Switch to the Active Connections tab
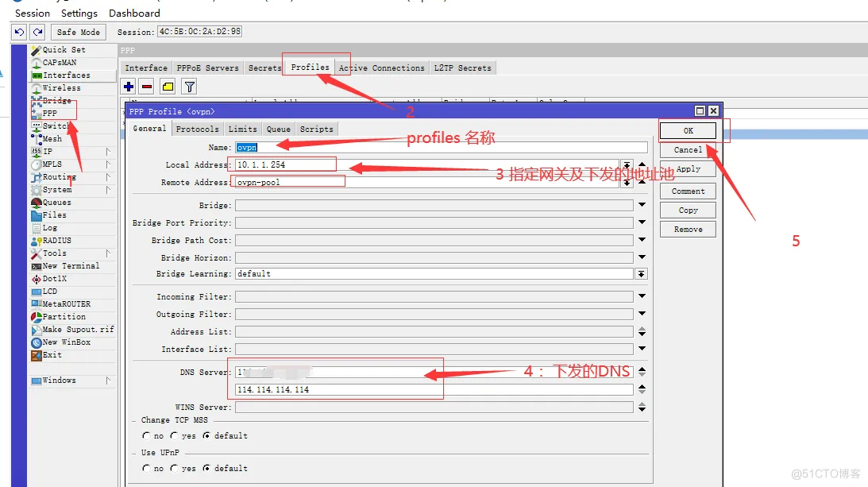The height and width of the screenshot is (487, 868). pos(381,68)
